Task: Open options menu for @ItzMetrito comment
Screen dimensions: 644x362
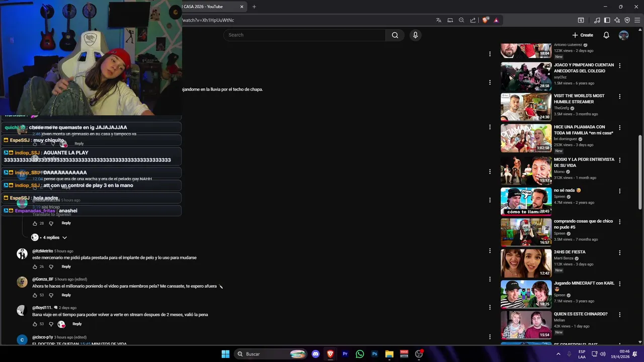Action: [490, 250]
